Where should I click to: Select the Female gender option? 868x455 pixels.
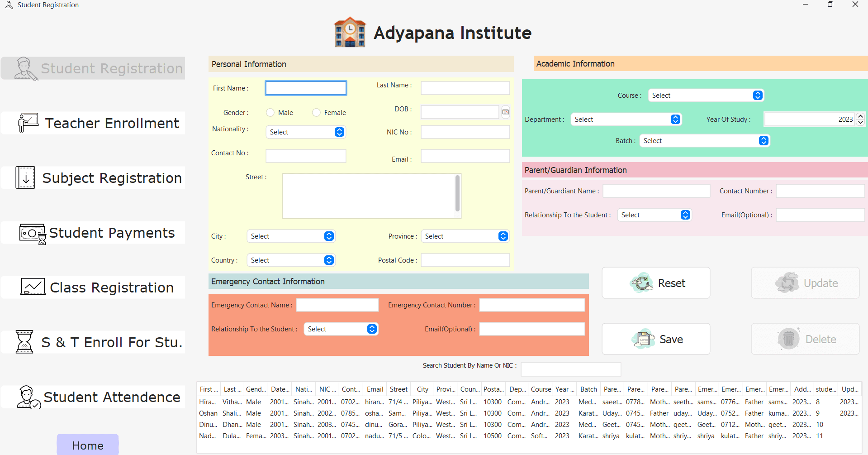point(317,113)
